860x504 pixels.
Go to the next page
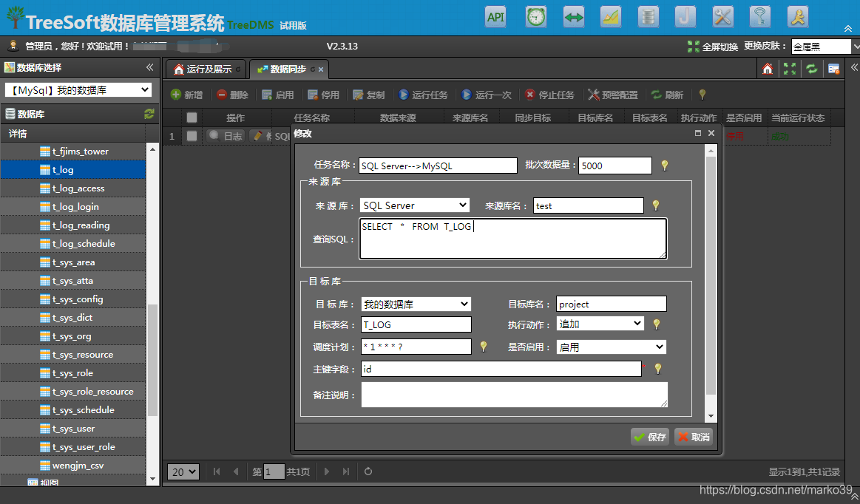click(326, 471)
